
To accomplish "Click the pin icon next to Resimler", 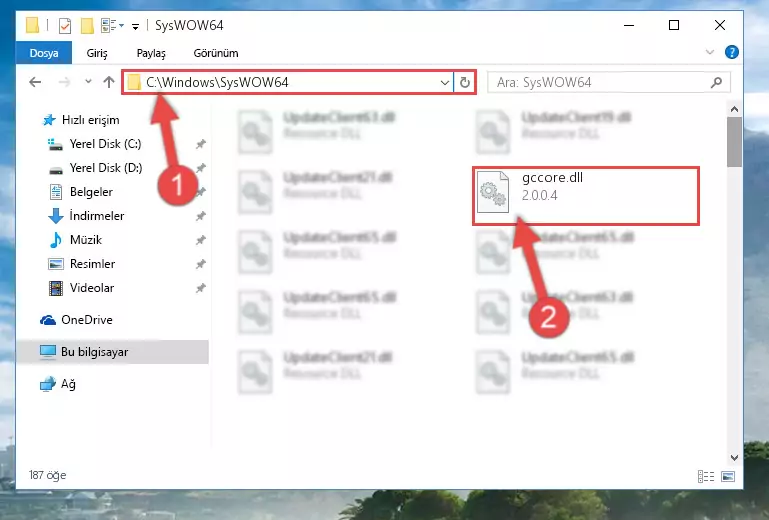I will click(201, 264).
